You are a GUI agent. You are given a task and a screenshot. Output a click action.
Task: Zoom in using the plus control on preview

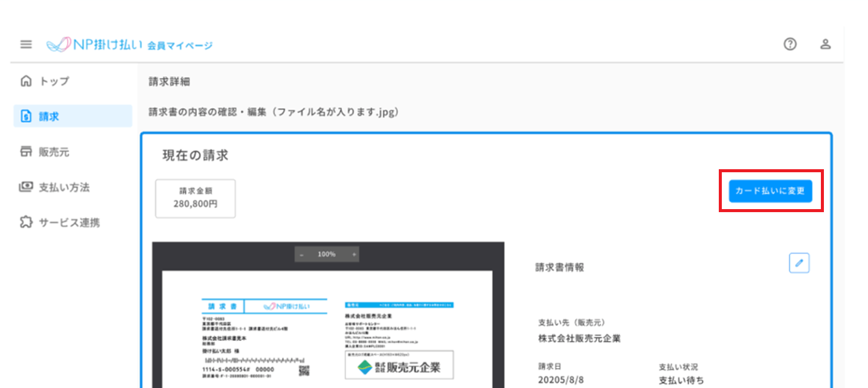pos(353,254)
